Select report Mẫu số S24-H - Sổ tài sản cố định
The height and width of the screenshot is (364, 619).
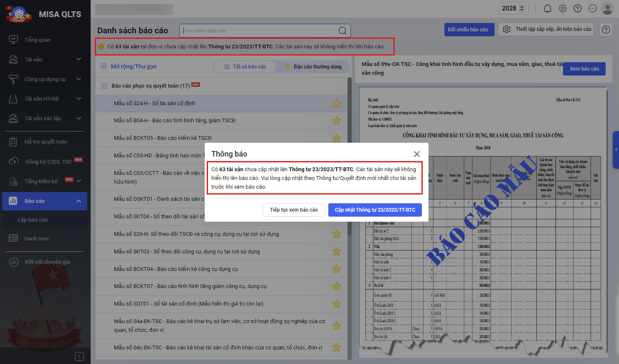click(222, 104)
